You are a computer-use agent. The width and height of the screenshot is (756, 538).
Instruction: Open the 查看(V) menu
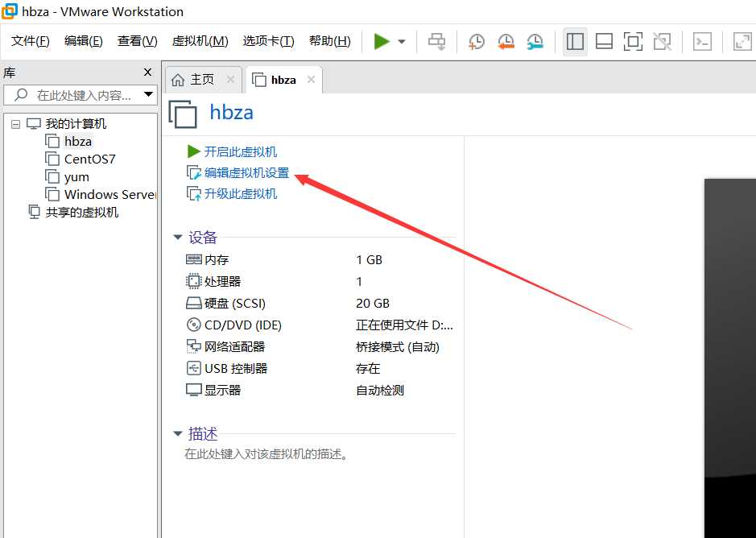tap(138, 41)
